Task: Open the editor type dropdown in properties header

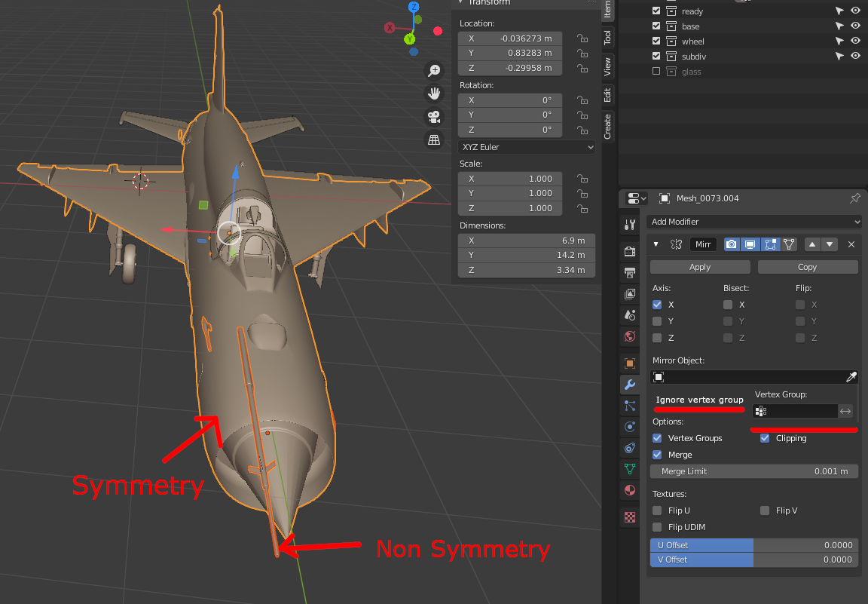Action: click(637, 198)
